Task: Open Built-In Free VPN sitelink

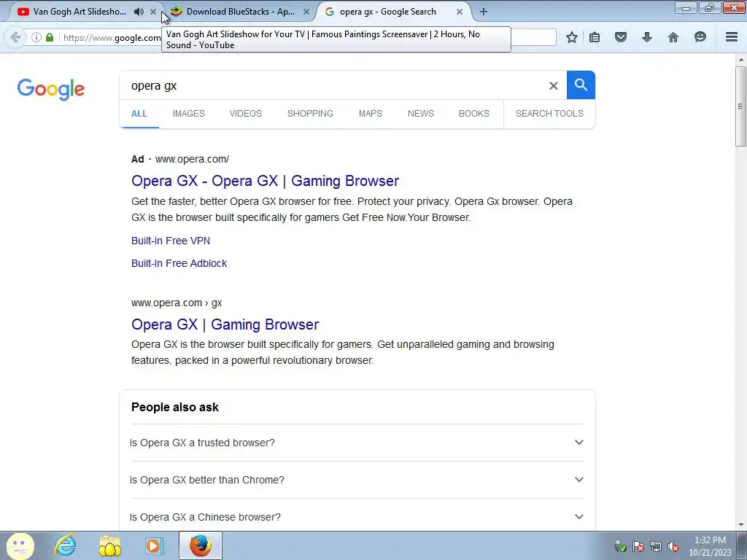Action: tap(171, 241)
